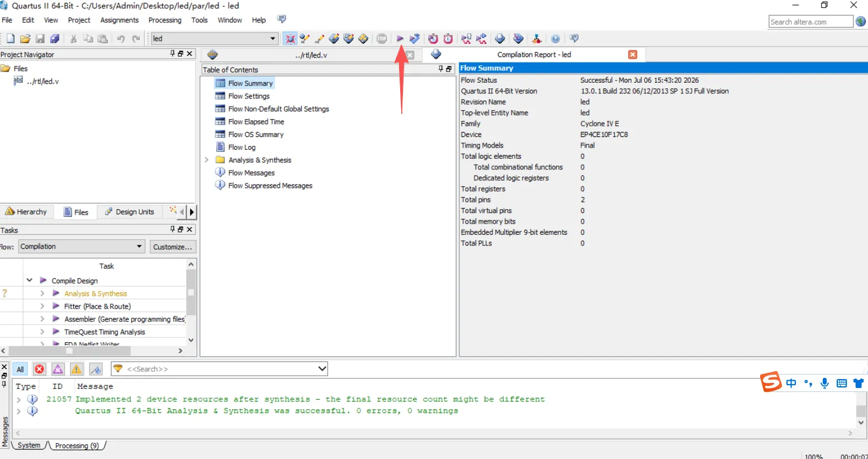Open the Compilation flow dropdown
Image resolution: width=868 pixels, height=459 pixels.
(139, 247)
